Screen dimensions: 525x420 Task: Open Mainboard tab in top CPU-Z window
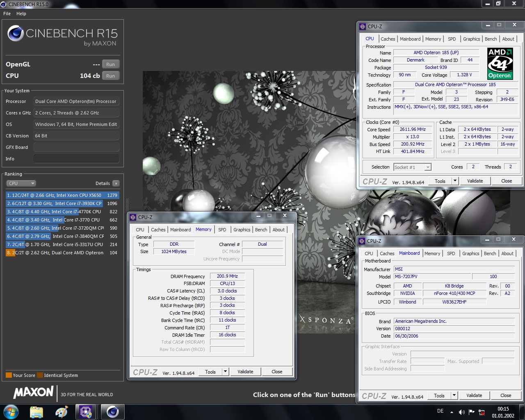410,39
